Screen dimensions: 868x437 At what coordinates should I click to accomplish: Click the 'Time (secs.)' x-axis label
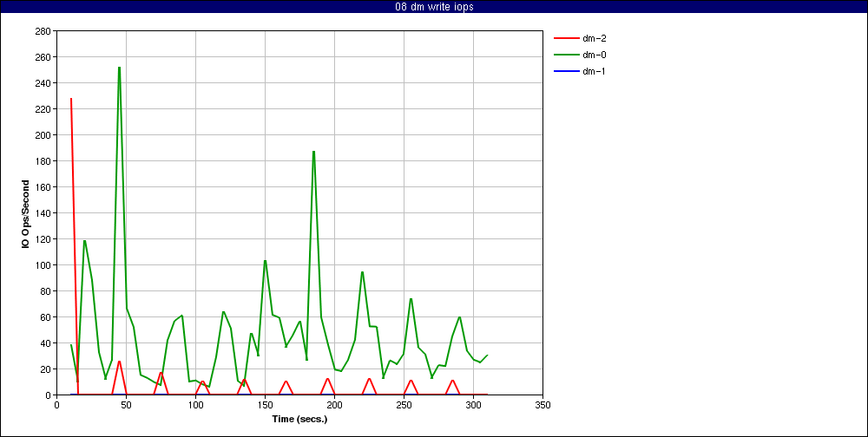[299, 419]
